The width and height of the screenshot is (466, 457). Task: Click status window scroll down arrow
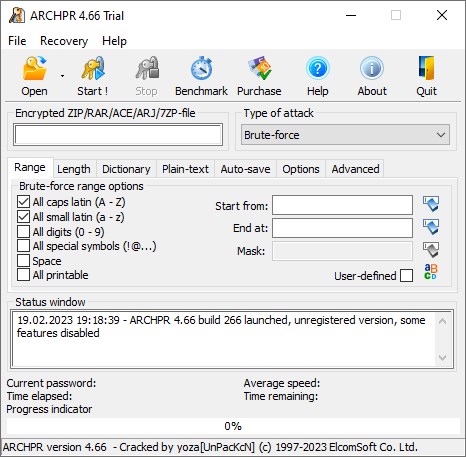click(442, 358)
